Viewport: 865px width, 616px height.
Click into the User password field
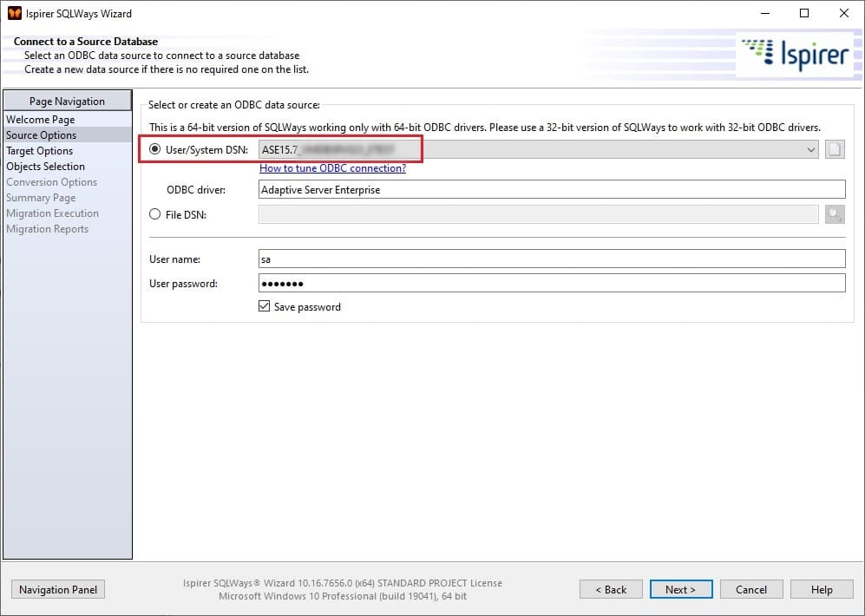point(551,284)
